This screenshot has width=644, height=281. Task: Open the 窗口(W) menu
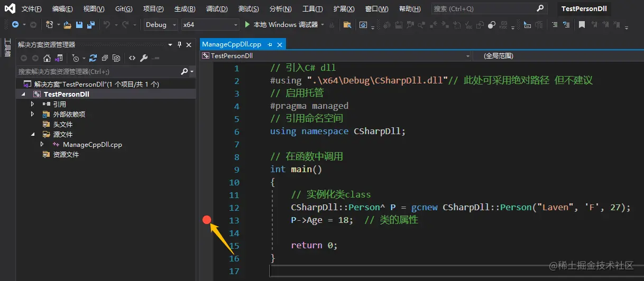point(376,9)
